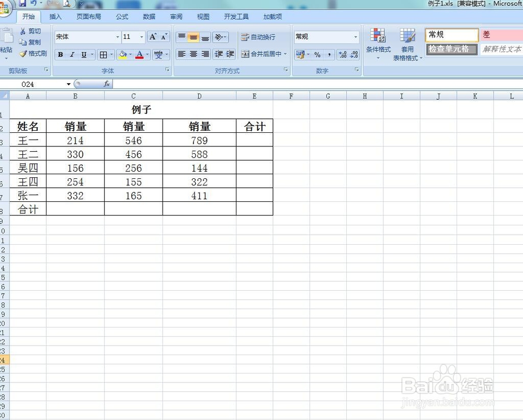Toggle Bold formatting
Image resolution: width=523 pixels, height=420 pixels.
tap(60, 55)
